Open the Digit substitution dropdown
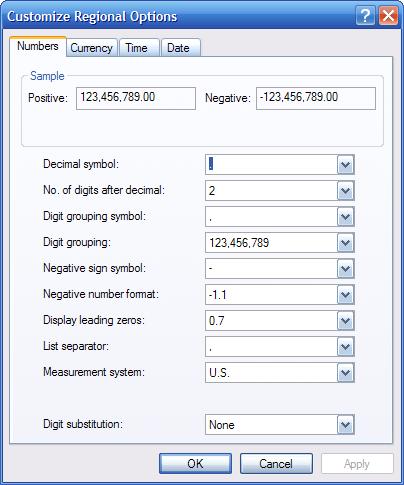This screenshot has width=404, height=485. point(345,425)
